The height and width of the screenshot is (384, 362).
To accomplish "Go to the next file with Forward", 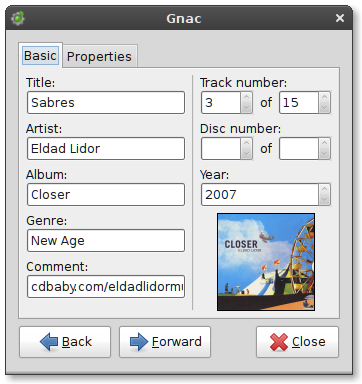I will [x=165, y=342].
